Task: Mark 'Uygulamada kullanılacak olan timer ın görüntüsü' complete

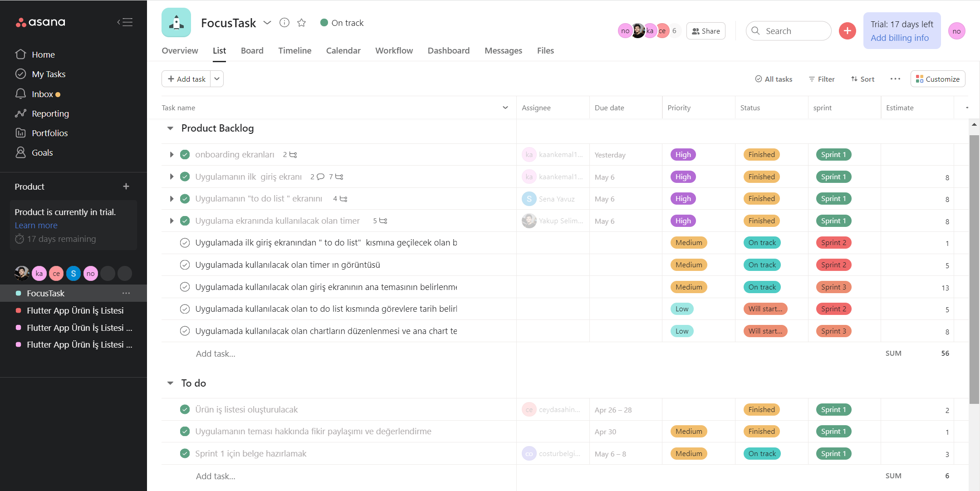Action: click(x=185, y=265)
